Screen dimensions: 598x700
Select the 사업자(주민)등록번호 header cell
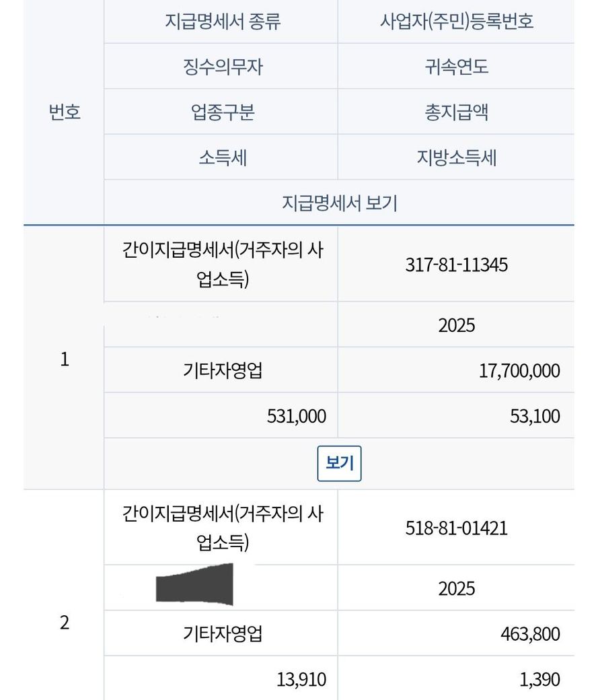pos(456,22)
